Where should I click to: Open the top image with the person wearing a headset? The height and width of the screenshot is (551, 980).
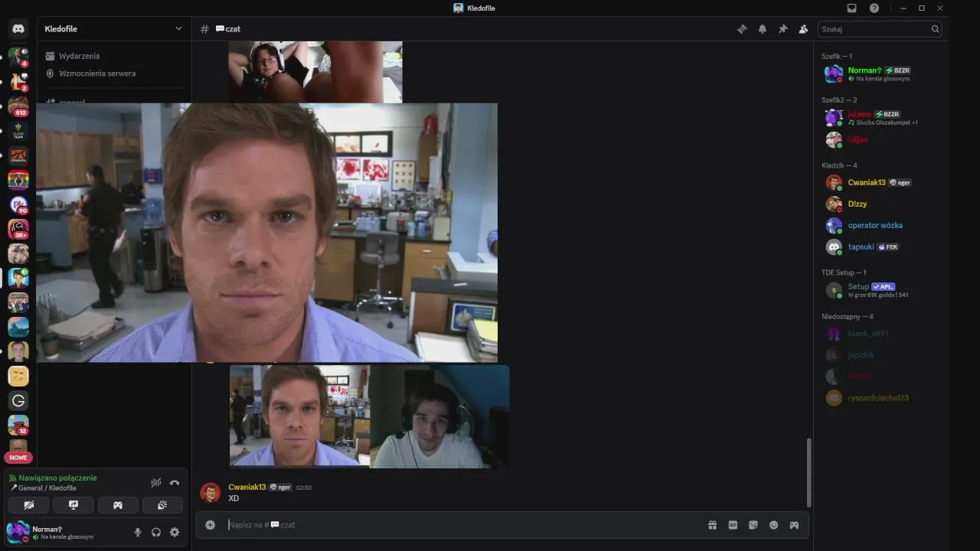coord(315,72)
